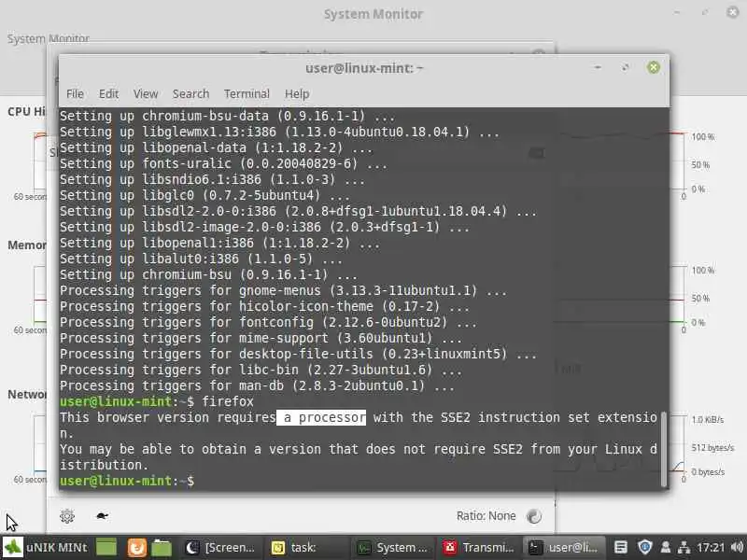This screenshot has height=560, width=747.
Task: Click the 17:21 clock
Action: coord(711,548)
